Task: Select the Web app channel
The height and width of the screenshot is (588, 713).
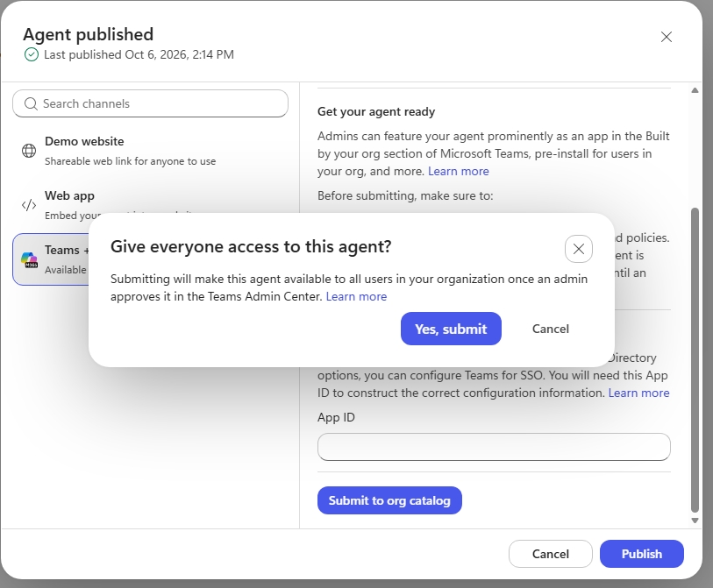Action: [150, 204]
